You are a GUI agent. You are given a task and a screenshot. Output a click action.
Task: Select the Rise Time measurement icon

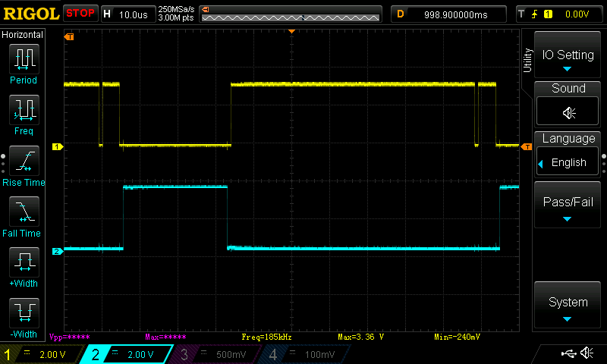click(24, 161)
